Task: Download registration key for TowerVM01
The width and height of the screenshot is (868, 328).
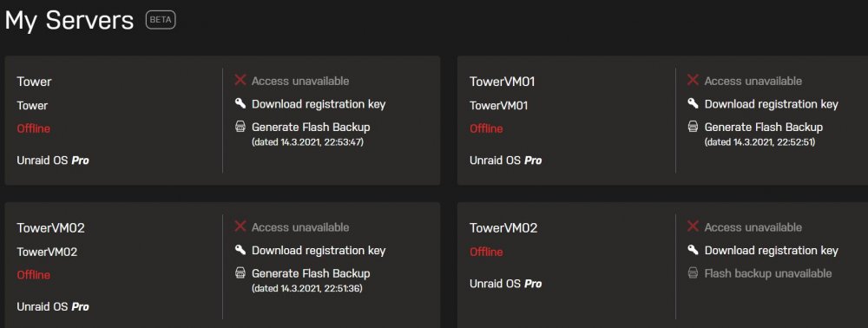Action: pyautogui.click(x=771, y=104)
